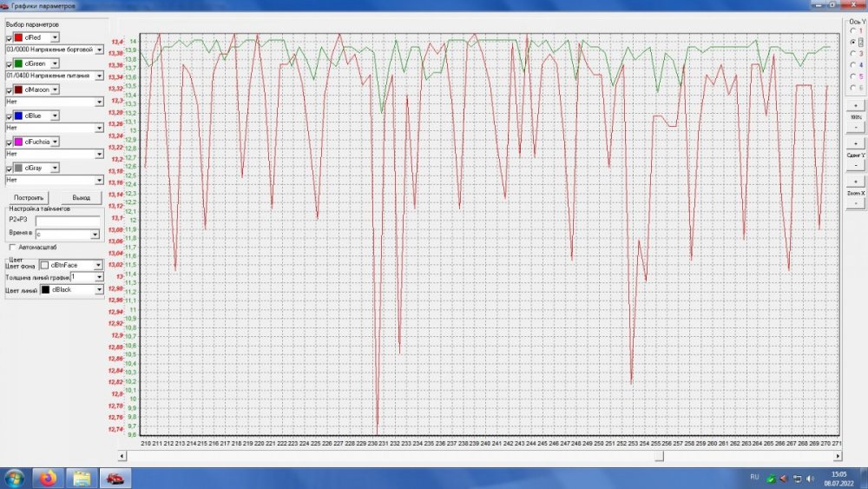Open the clFuchsia color dropdown
Viewport: 868px width, 489px height.
pyautogui.click(x=55, y=142)
